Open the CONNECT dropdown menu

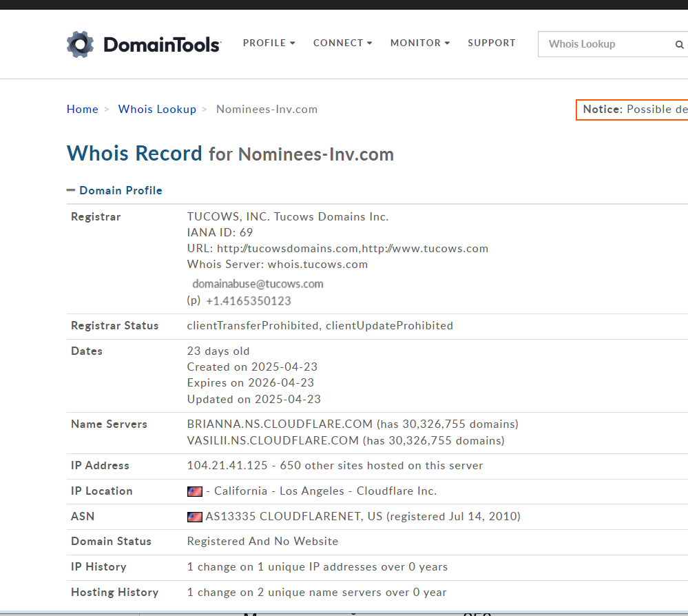[343, 43]
